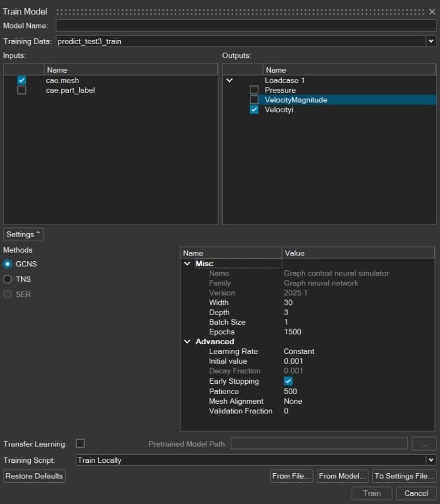Click the Pretrained Model Path field
The height and width of the screenshot is (504, 440).
tap(319, 443)
